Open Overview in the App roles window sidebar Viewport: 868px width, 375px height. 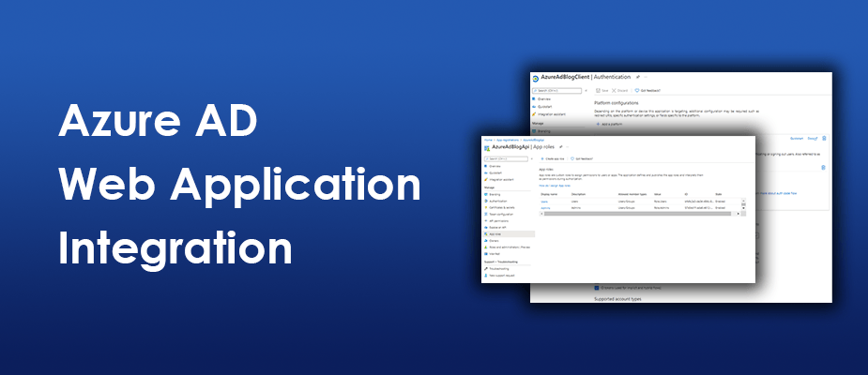point(492,167)
